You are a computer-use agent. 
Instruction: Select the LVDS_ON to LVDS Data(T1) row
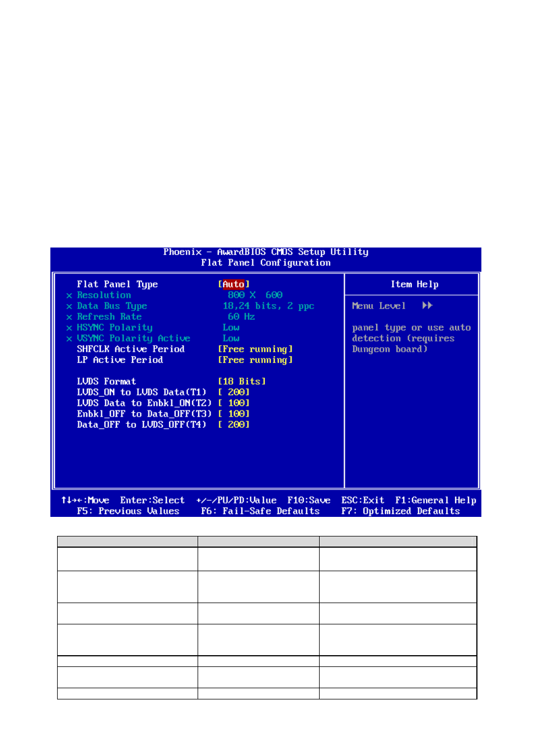(x=163, y=392)
